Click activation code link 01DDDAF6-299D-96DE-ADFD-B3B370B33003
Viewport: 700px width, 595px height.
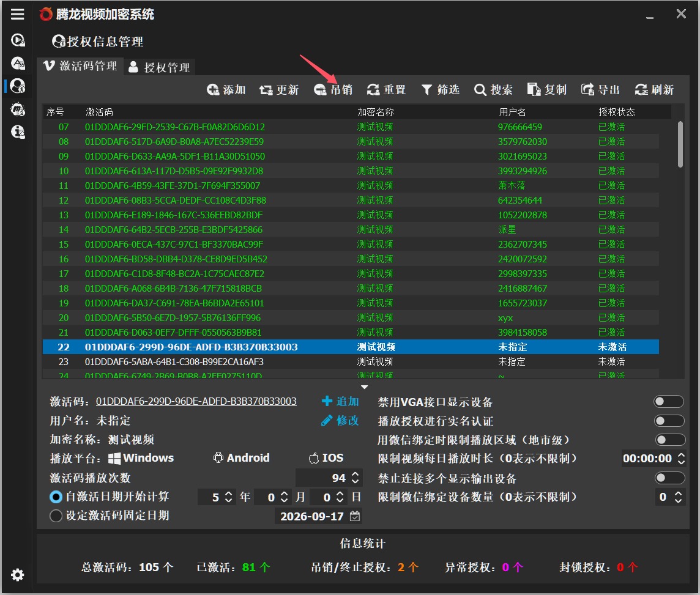coord(196,401)
